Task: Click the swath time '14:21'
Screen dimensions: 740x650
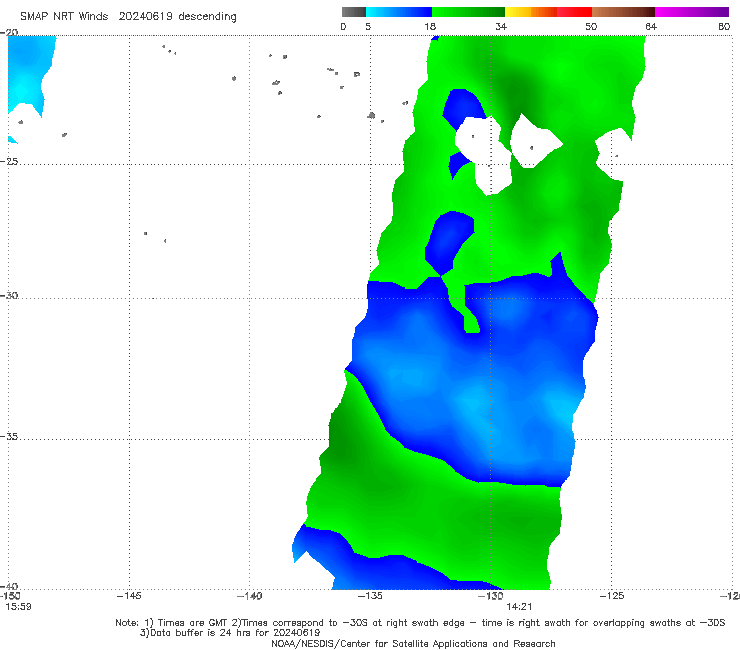Action: point(519,607)
